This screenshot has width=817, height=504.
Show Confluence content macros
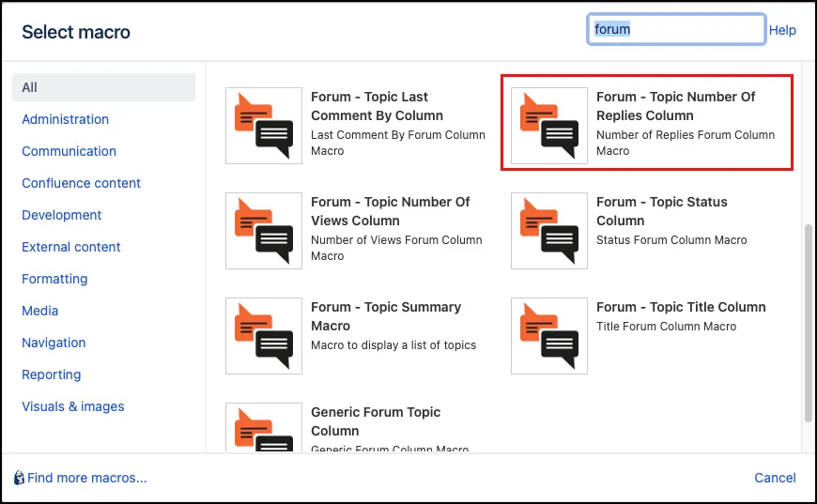coord(82,183)
